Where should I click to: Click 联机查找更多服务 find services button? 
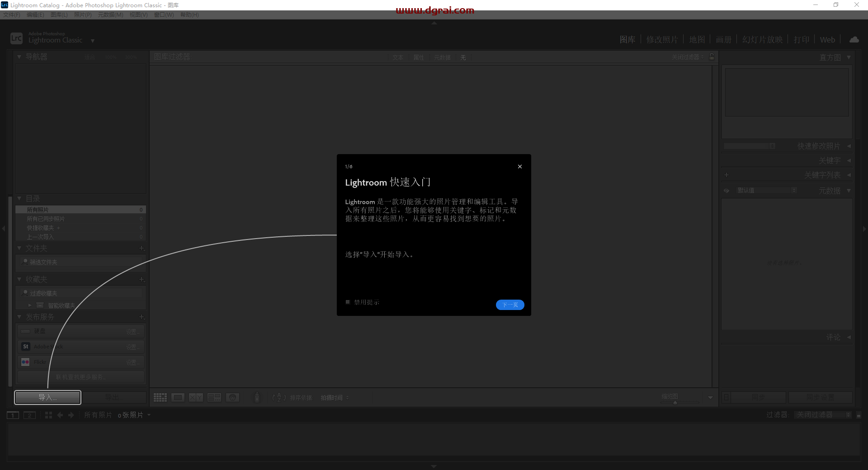pyautogui.click(x=81, y=377)
